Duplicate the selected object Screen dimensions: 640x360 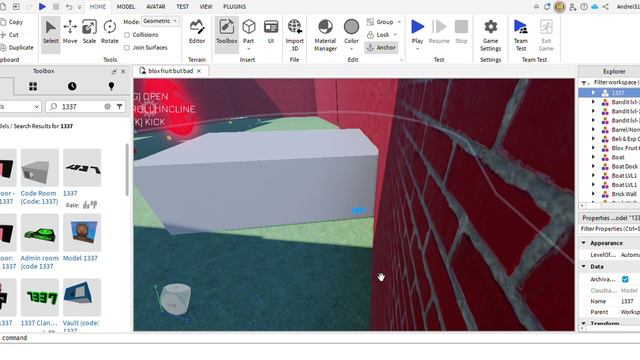pyautogui.click(x=17, y=47)
